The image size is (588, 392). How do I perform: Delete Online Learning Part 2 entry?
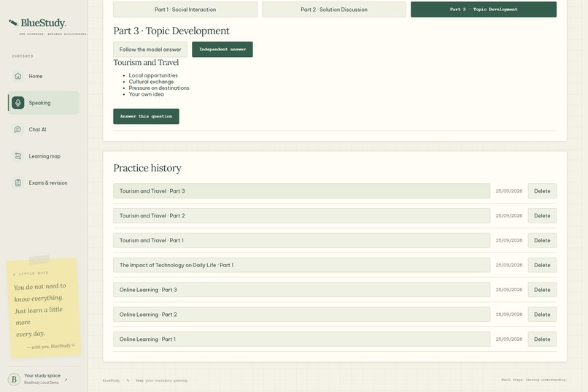click(x=542, y=315)
